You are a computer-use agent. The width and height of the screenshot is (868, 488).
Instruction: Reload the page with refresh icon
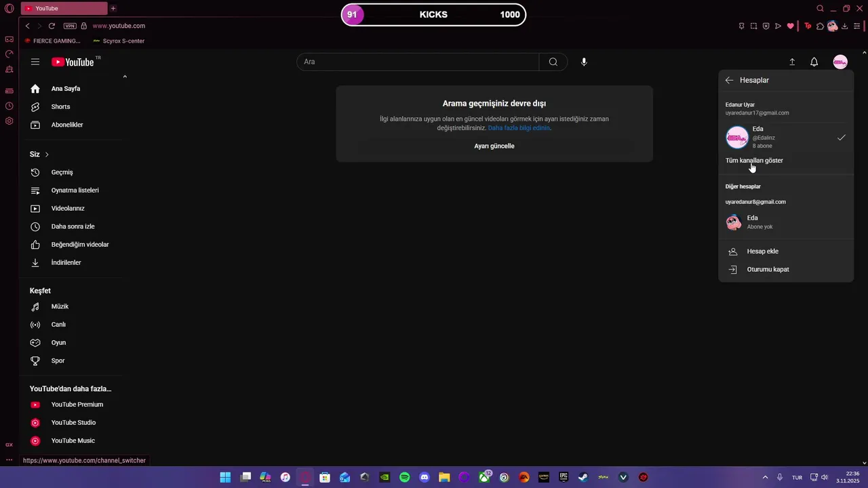tap(52, 26)
